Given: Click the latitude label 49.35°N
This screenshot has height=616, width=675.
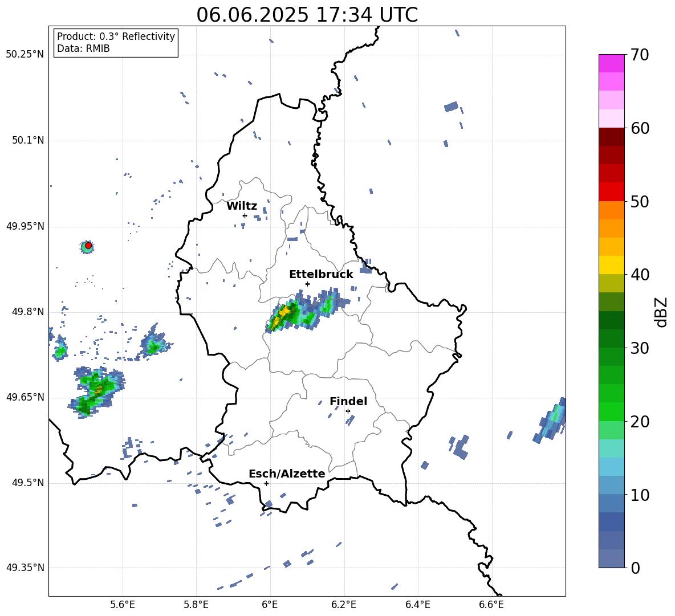Looking at the screenshot, I should 25,568.
